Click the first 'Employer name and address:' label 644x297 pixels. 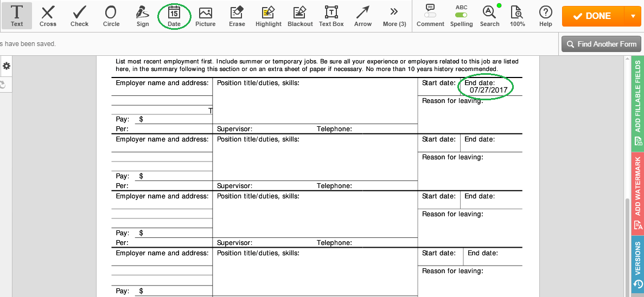pos(162,83)
